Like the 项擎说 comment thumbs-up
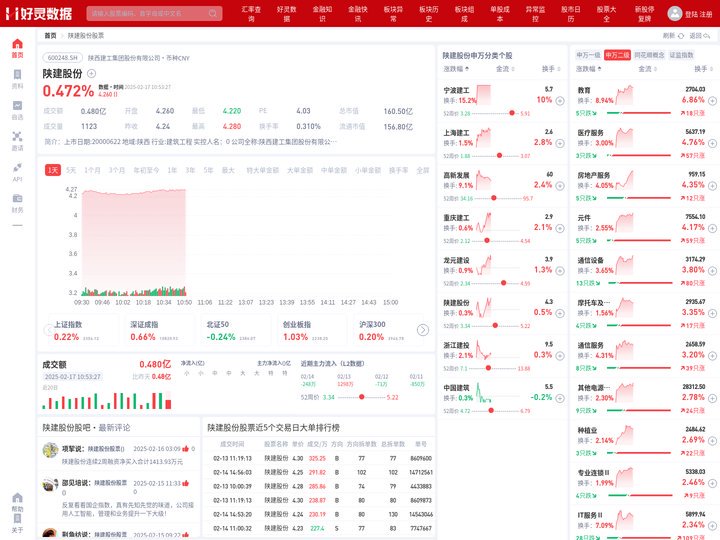This screenshot has height=540, width=720. [x=186, y=448]
